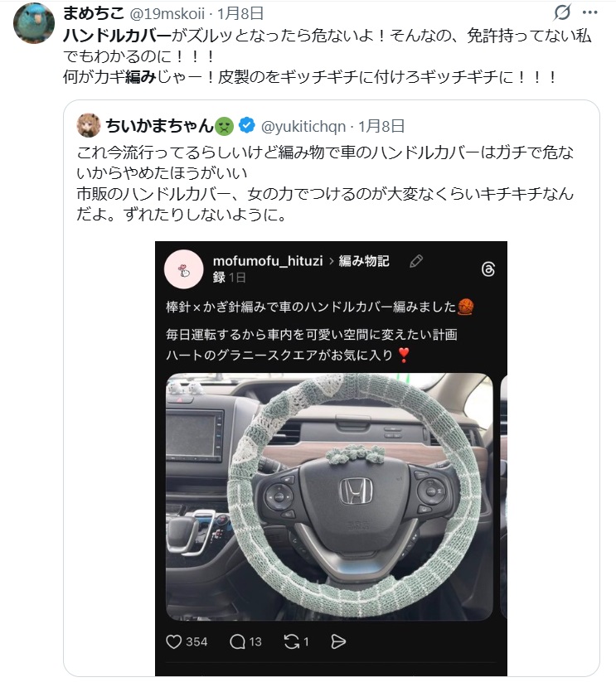Open ちいかまちゃん's profile avatar
The height and width of the screenshot is (692, 616).
coord(89,126)
